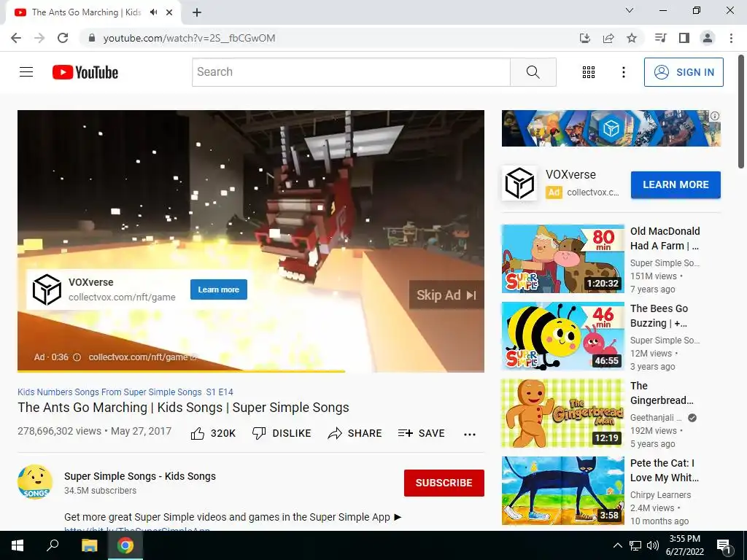Open Chrome tab search chevron
This screenshot has width=747, height=560.
[x=630, y=10]
